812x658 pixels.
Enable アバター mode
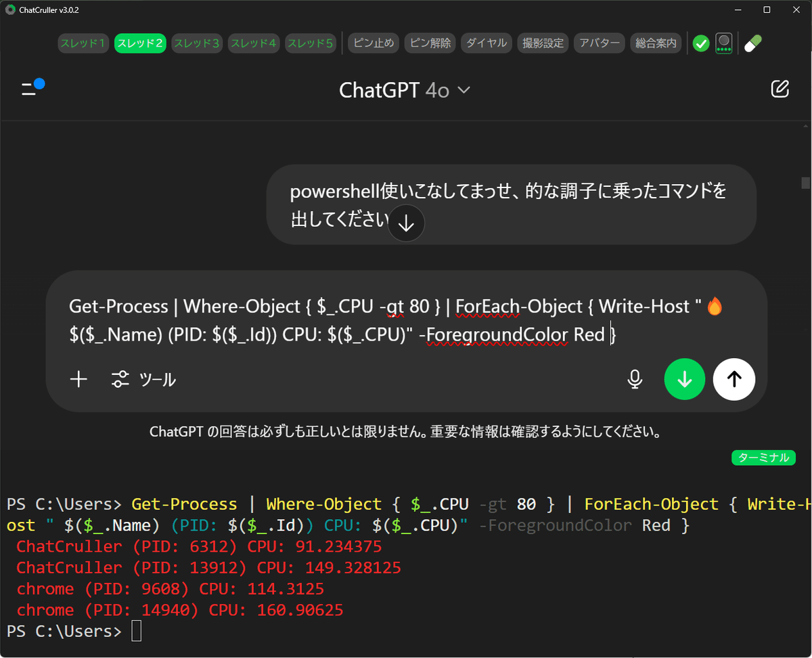[x=599, y=43]
